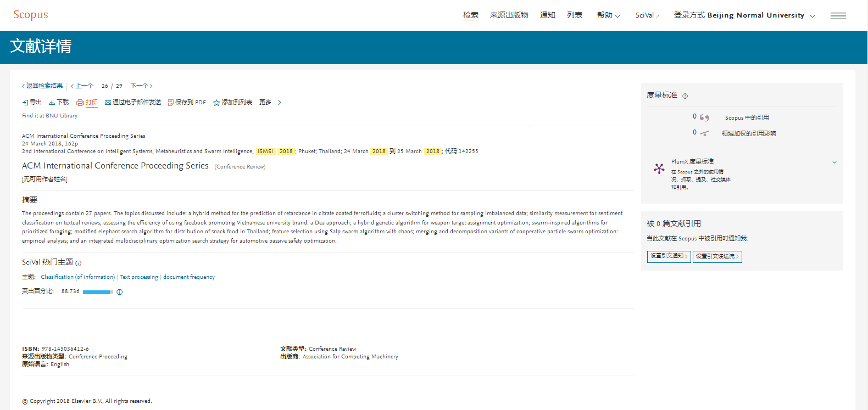
Task: Go to previous document 上一个
Action: pyautogui.click(x=82, y=86)
